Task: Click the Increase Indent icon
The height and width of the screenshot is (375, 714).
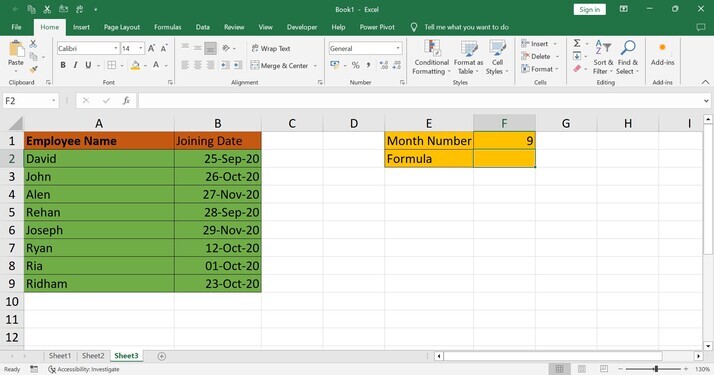Action: point(238,65)
